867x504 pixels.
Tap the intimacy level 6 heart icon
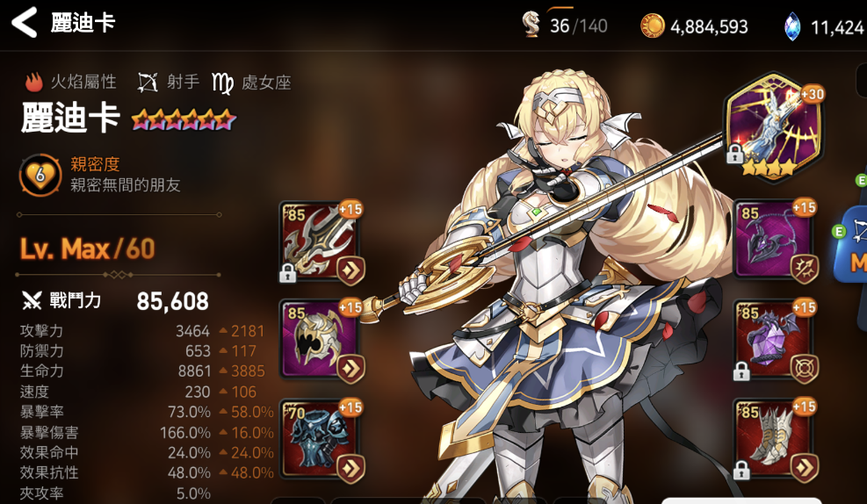[40, 176]
